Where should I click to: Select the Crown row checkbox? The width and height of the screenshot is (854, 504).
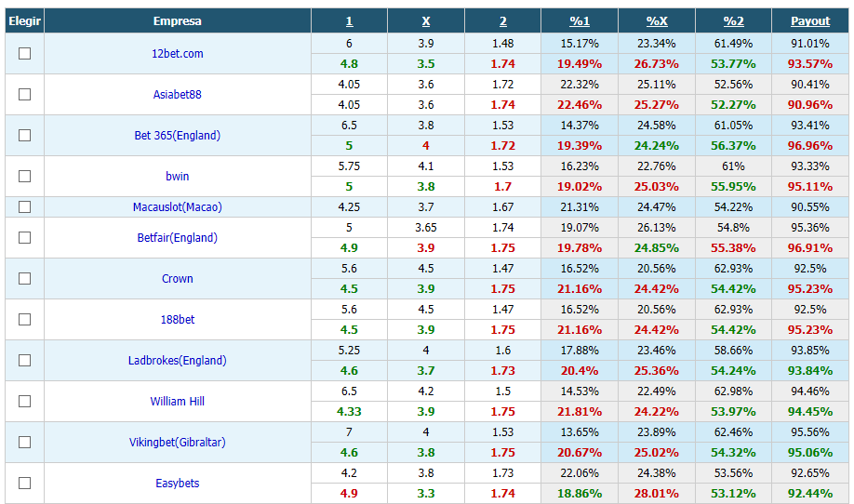point(24,278)
